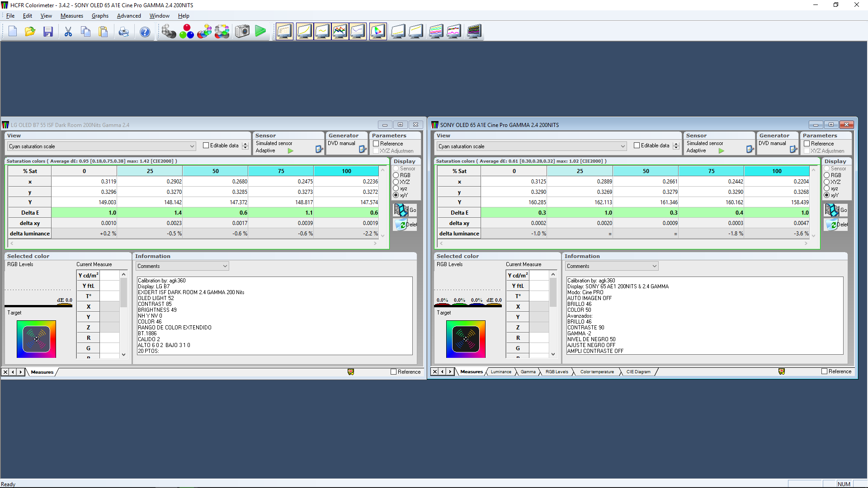The image size is (868, 488).
Task: Click the Save floppy disk icon
Action: coord(48,32)
